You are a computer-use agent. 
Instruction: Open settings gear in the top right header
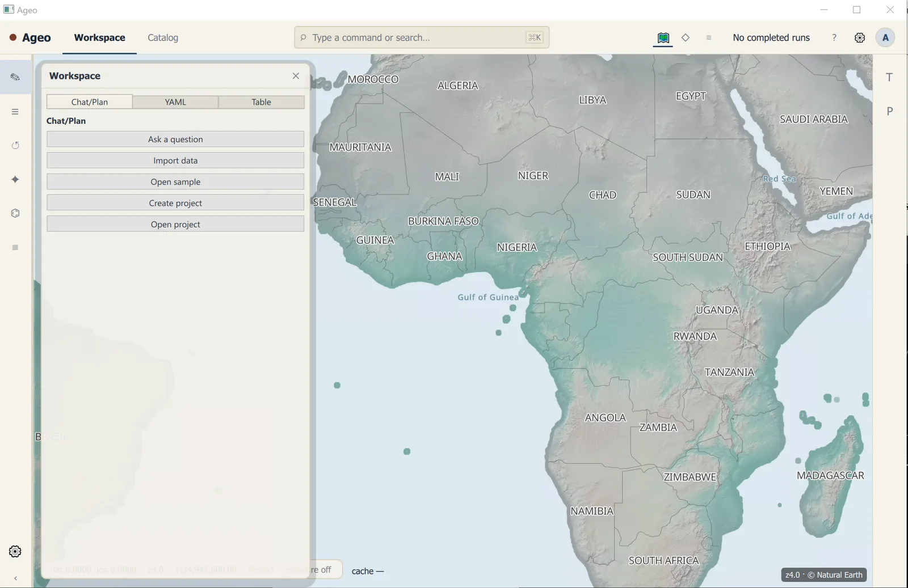(x=860, y=37)
